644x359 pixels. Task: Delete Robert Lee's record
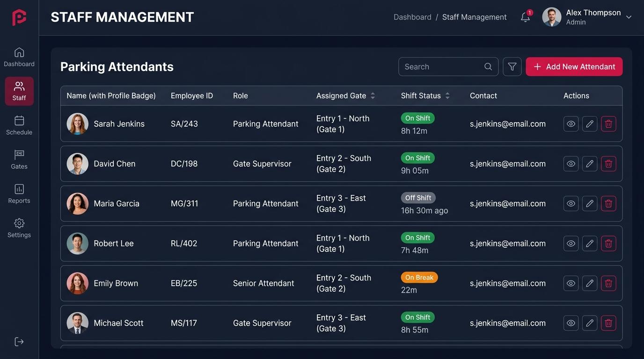point(608,244)
